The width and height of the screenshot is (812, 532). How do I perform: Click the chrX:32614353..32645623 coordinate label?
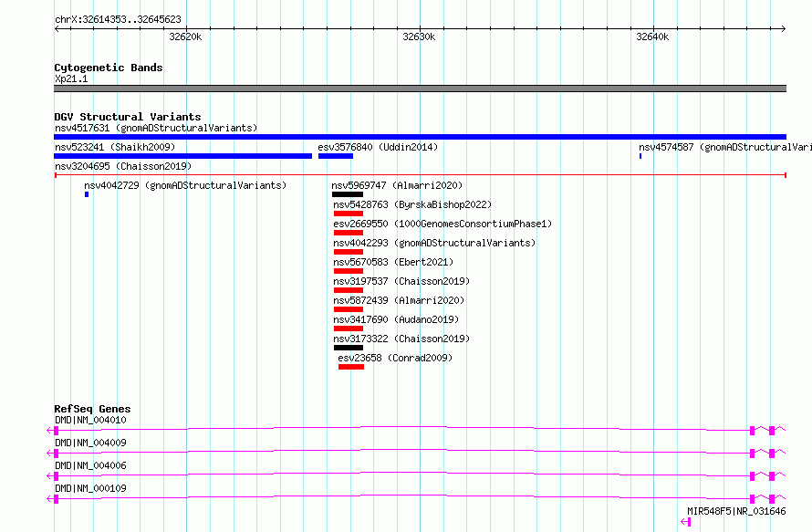[x=118, y=20]
